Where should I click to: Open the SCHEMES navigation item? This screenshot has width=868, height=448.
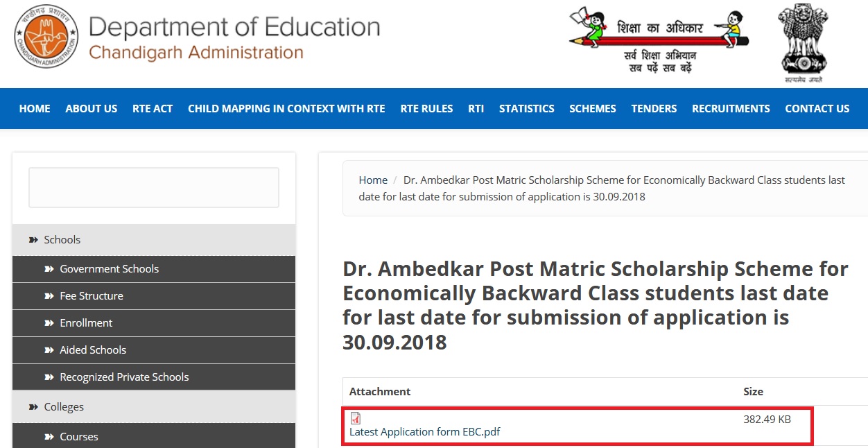(592, 109)
